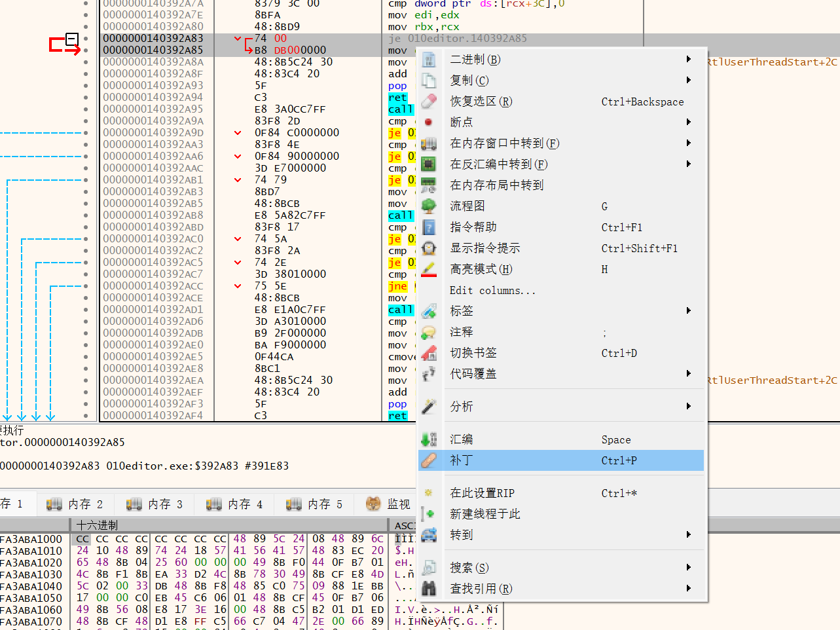The width and height of the screenshot is (840, 630).
Task: Open the 分析 submenu arrow
Action: (x=688, y=407)
